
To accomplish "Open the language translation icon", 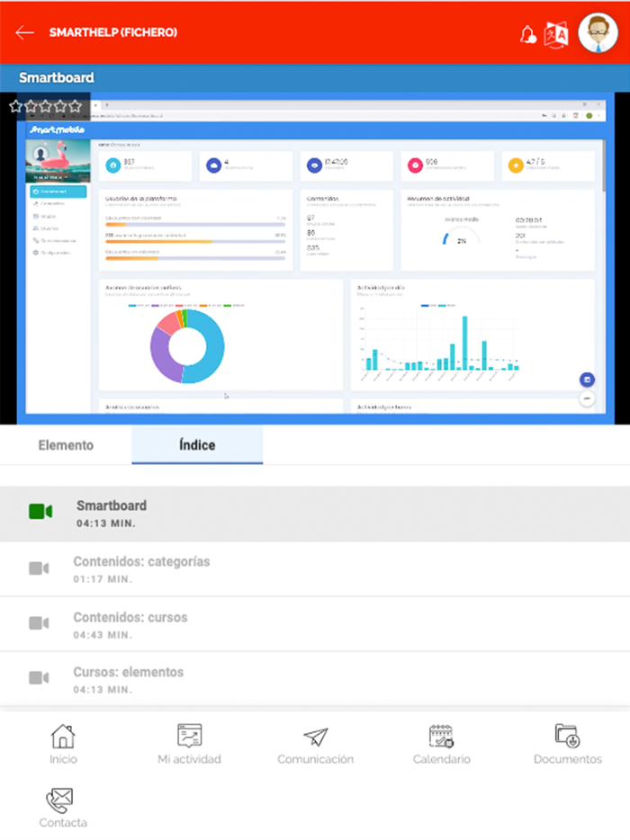I will [x=557, y=33].
